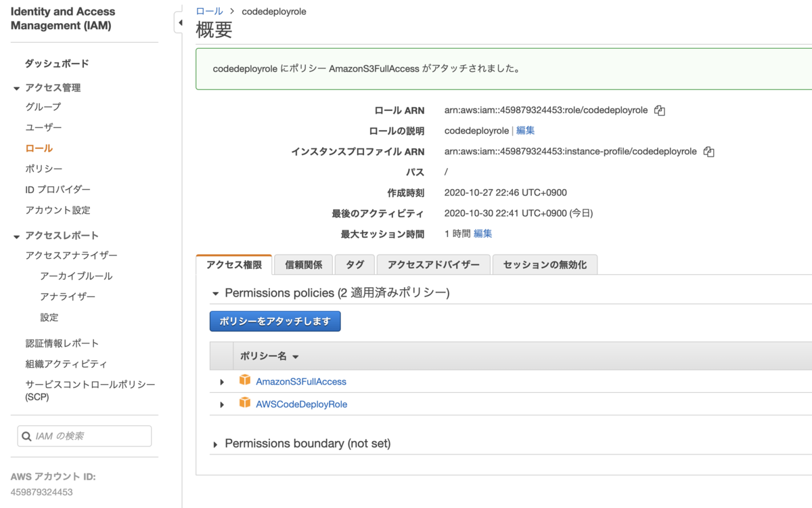The width and height of the screenshot is (812, 508).
Task: Open the セッションの無効化 tab
Action: pos(545,265)
